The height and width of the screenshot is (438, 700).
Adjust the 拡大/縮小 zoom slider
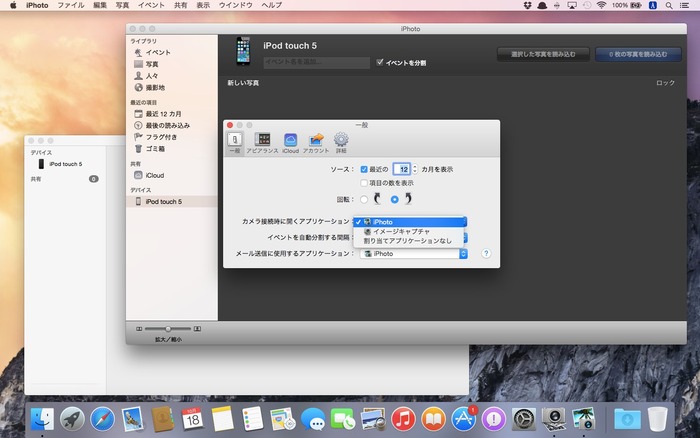pyautogui.click(x=168, y=329)
